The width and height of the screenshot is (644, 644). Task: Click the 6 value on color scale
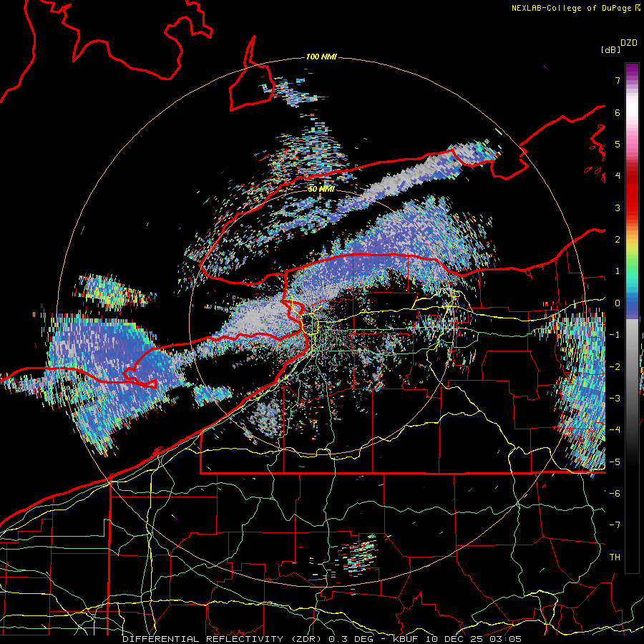tap(618, 112)
